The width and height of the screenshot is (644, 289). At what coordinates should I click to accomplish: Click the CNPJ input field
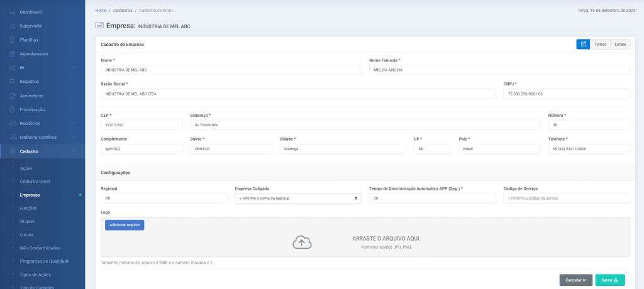(566, 94)
